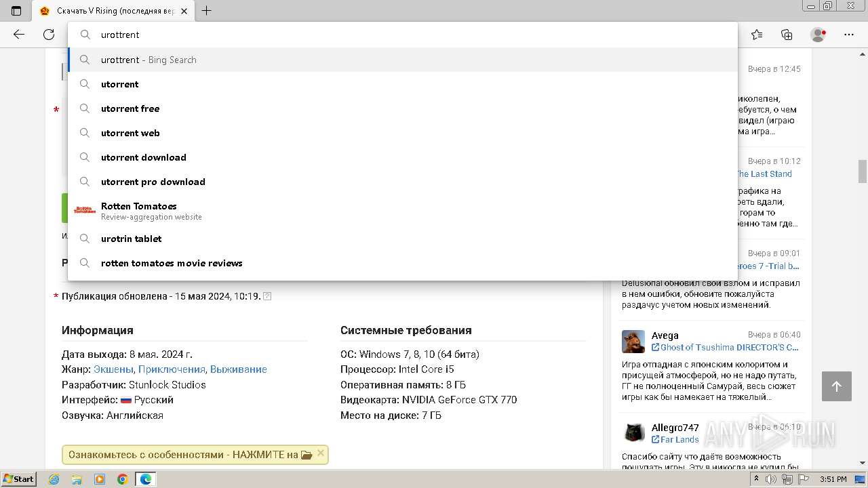
Task: Show hidden system tray icons
Action: 757,479
